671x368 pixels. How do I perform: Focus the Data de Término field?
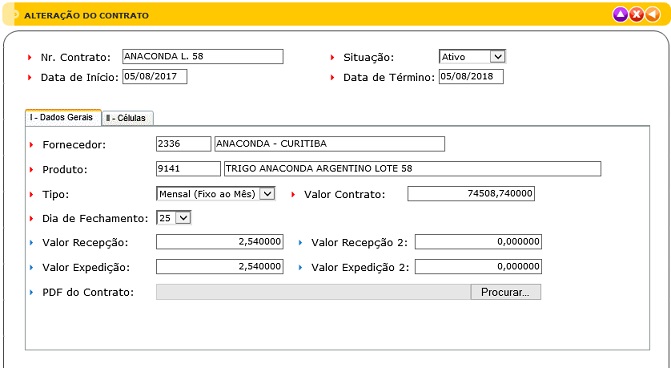point(471,77)
